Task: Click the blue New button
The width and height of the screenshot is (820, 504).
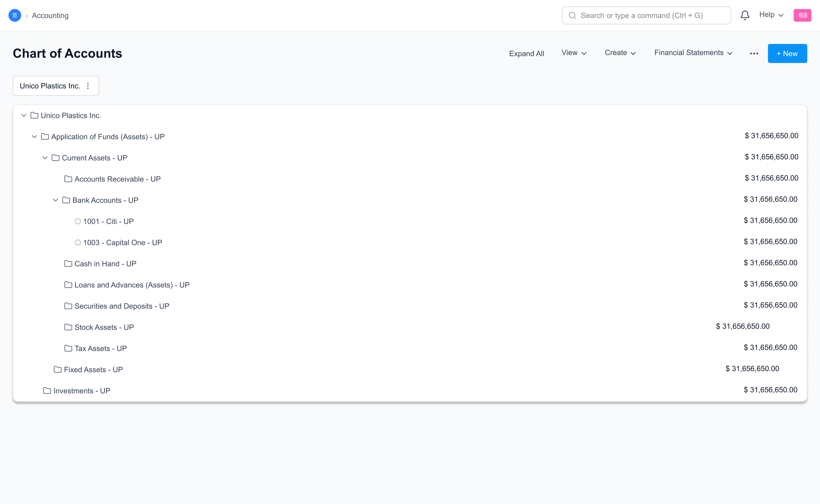Action: [x=787, y=54]
